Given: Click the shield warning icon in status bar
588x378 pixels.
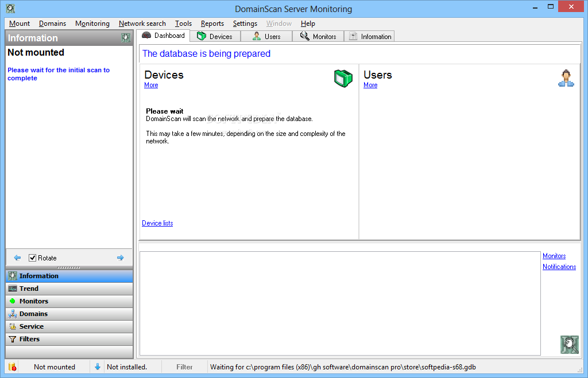Looking at the screenshot, I should click(12, 367).
